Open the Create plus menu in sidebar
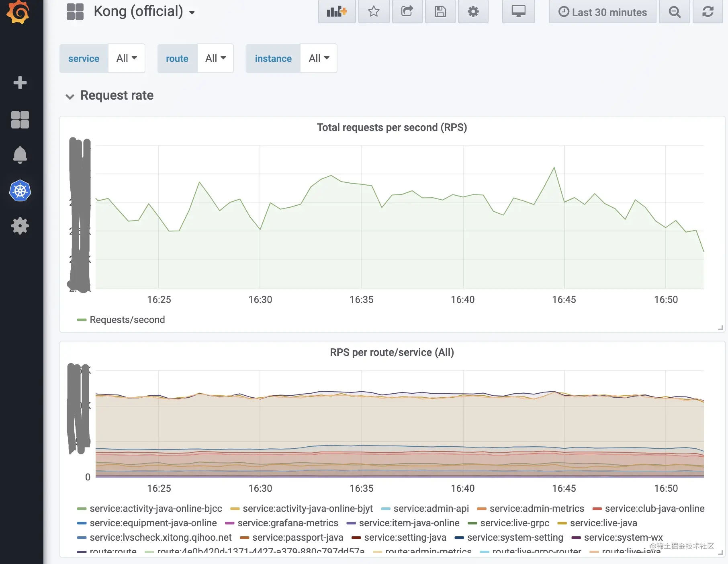The width and height of the screenshot is (728, 564). point(20,83)
